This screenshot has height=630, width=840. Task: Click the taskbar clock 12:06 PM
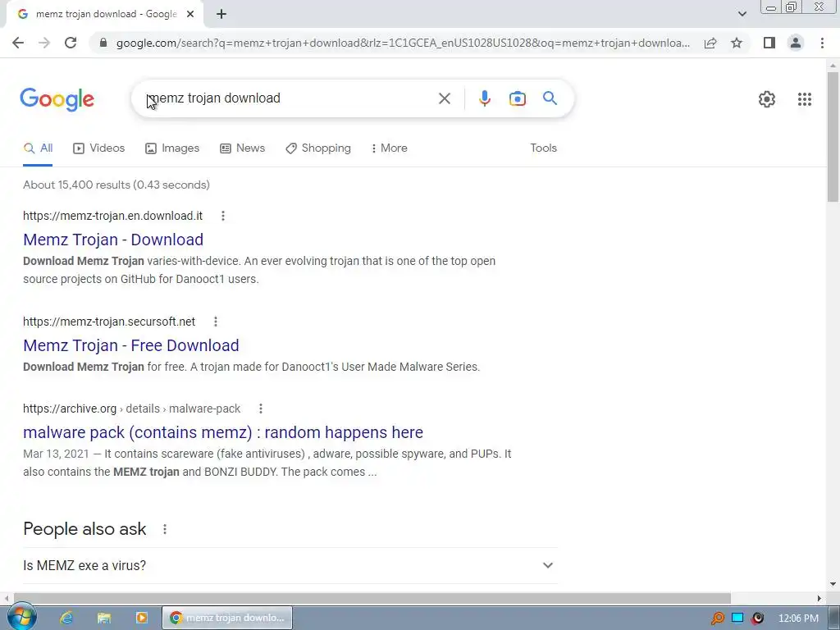click(798, 619)
